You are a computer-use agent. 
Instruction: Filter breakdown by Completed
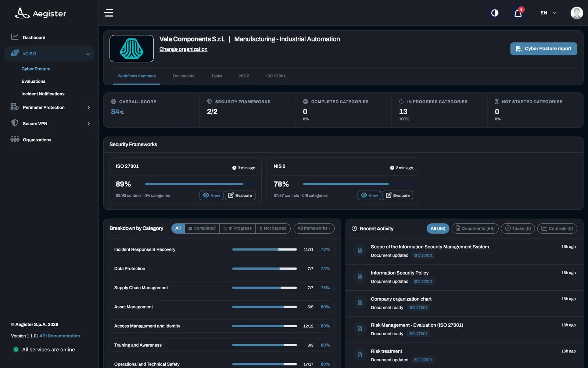(x=202, y=229)
